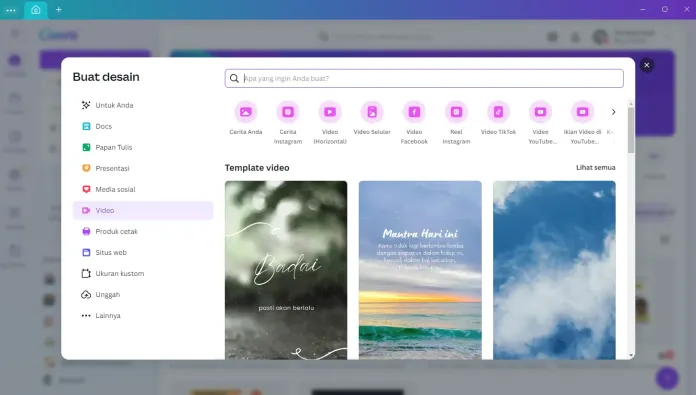
Task: Click the magnifier icon in search box
Action: tap(234, 79)
